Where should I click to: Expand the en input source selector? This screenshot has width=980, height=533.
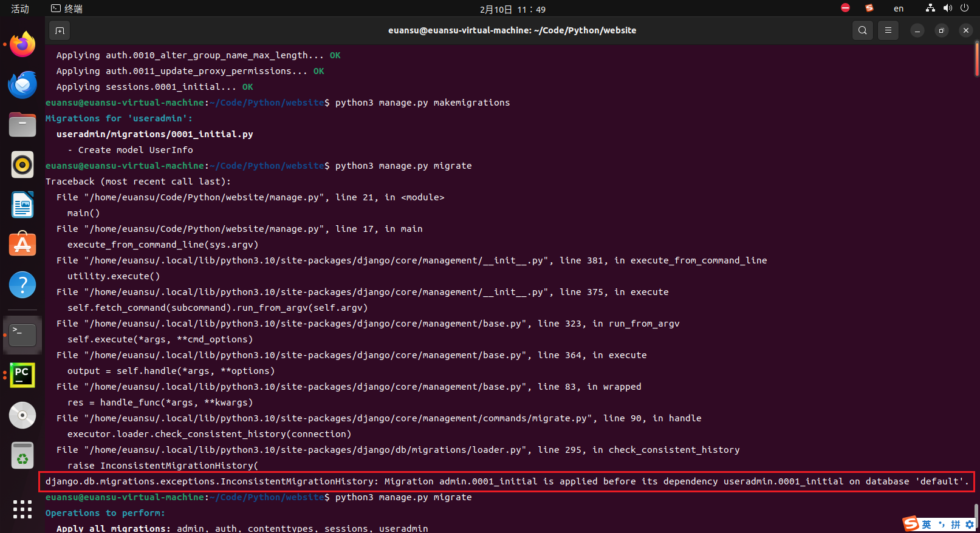pyautogui.click(x=898, y=8)
